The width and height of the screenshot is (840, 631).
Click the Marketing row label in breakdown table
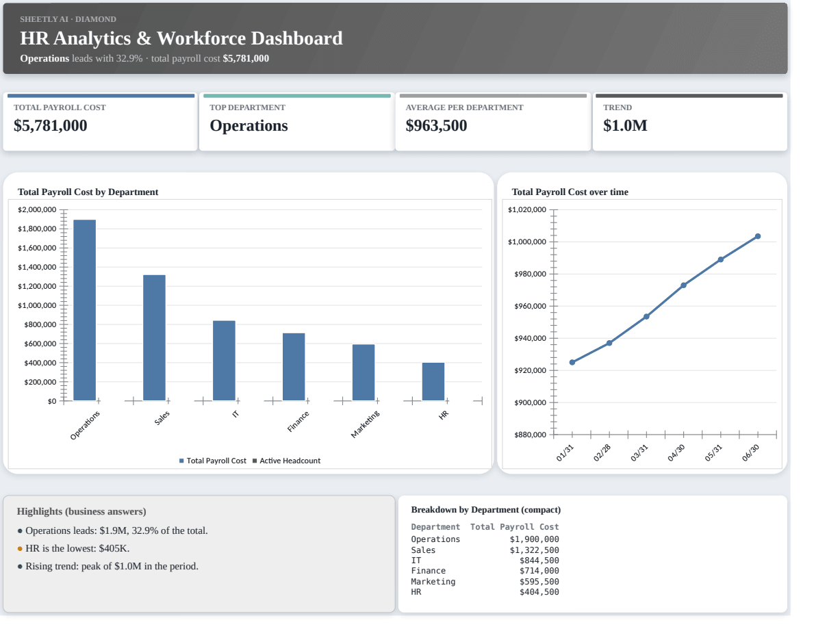433,582
